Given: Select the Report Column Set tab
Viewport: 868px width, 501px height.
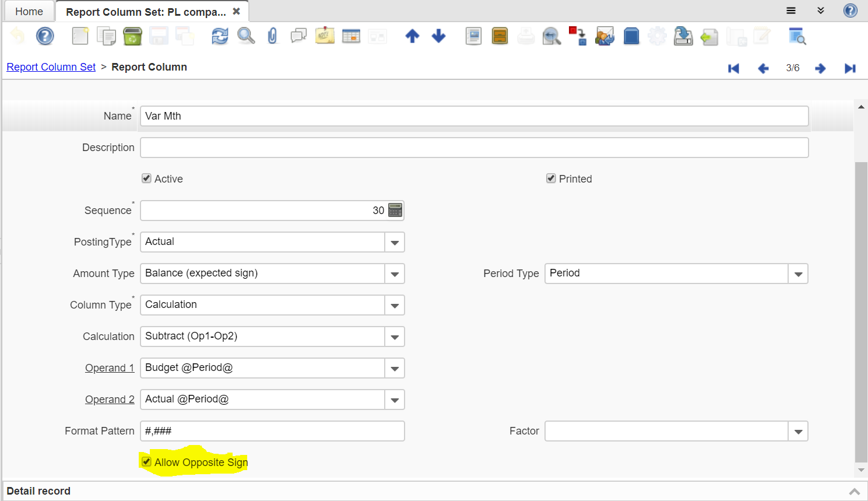Looking at the screenshot, I should tap(146, 12).
